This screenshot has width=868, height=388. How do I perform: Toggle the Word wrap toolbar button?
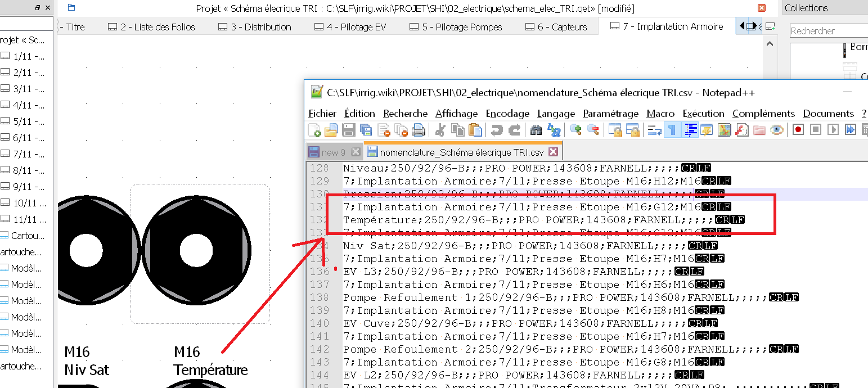[x=654, y=130]
